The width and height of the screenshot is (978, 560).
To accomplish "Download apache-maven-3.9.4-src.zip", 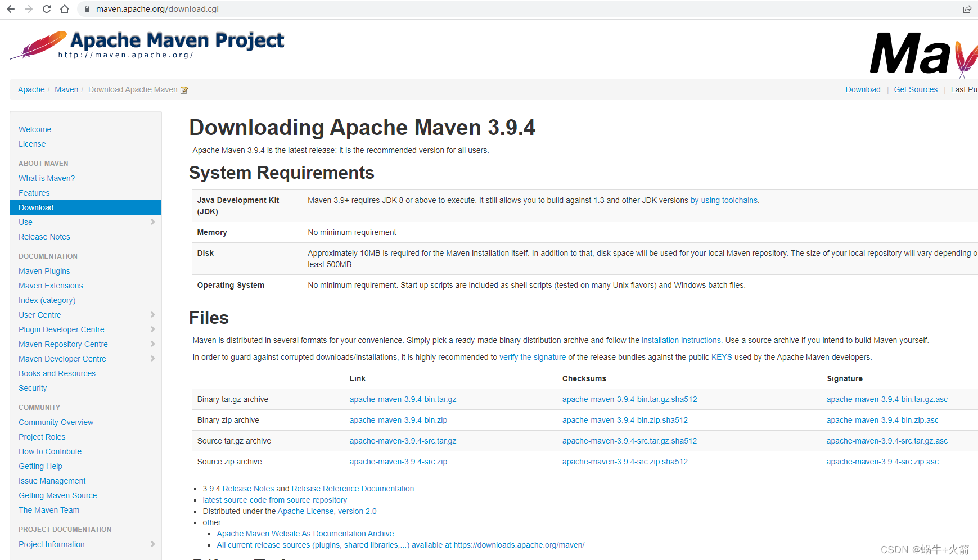I will pos(399,462).
